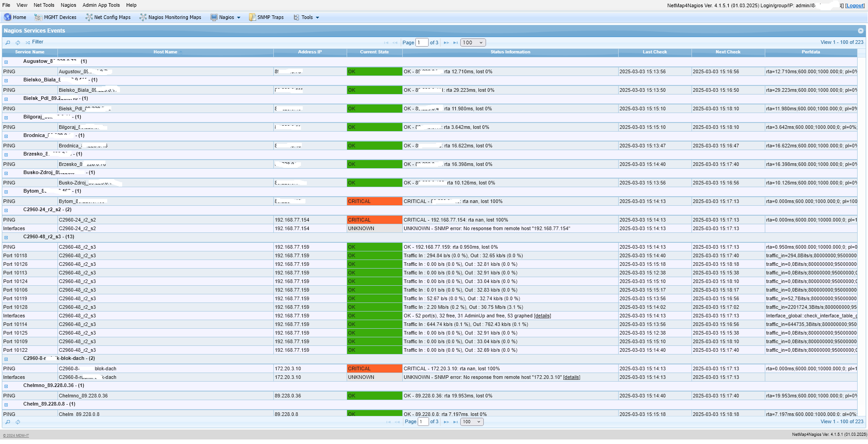Click the top Page number input field
Screen dimensions: 868x444
(422, 43)
